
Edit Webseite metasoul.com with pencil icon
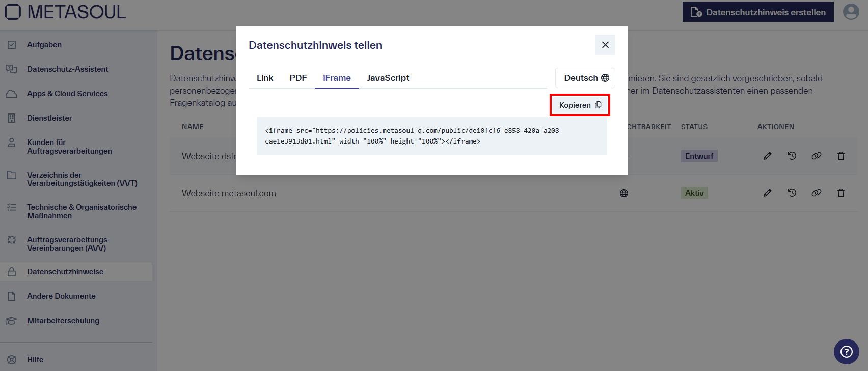point(768,193)
